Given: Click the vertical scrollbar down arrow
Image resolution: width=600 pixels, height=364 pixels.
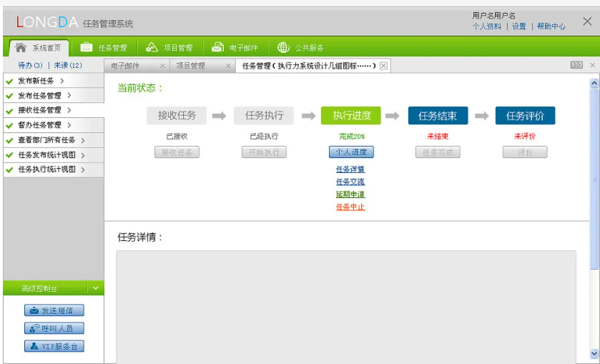Looking at the screenshot, I should [594, 353].
